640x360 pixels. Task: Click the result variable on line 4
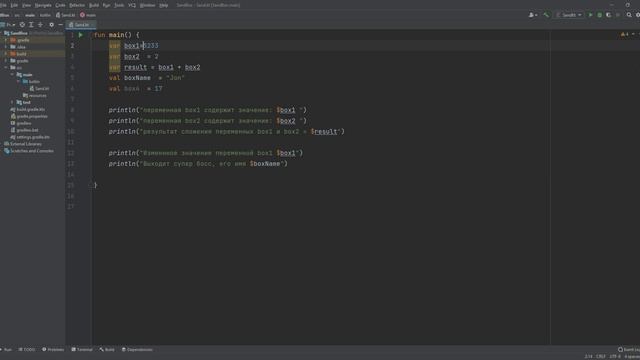(136, 67)
